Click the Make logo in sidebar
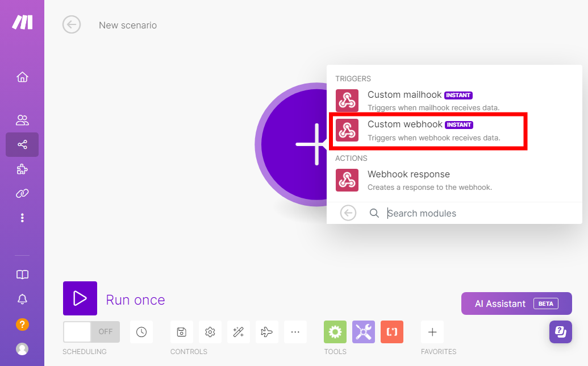588x366 pixels. point(22,22)
